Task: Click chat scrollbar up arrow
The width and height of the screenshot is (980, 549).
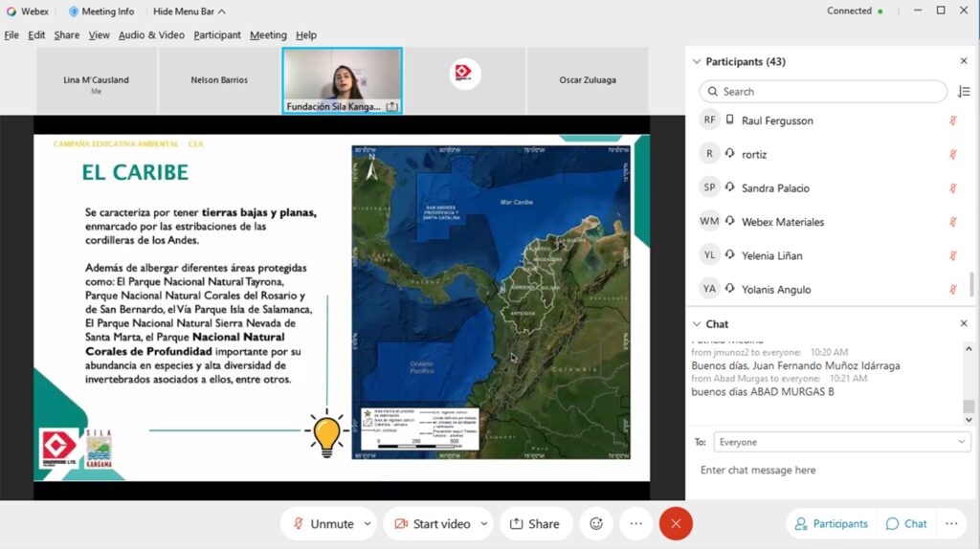Action: [969, 349]
